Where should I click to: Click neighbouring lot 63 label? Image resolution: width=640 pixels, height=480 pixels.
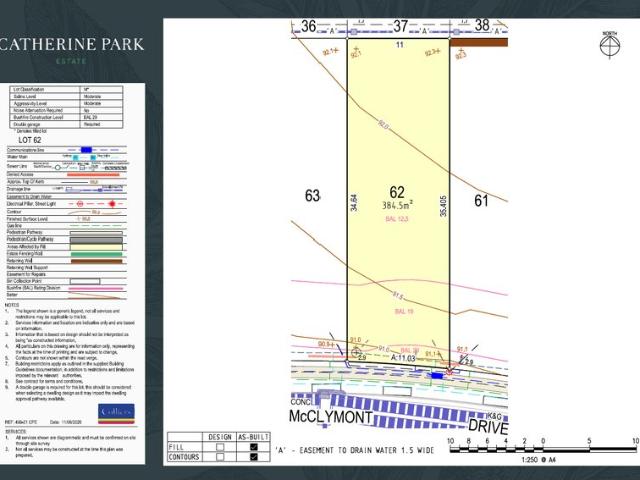point(312,196)
